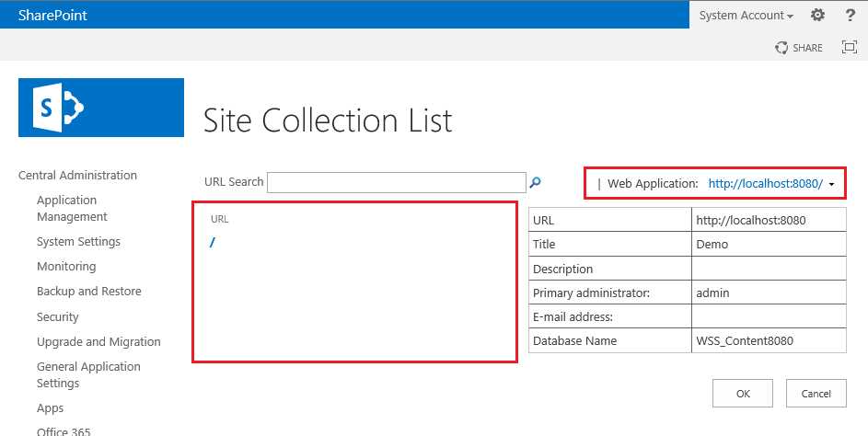
Task: Click the Demo title value cell
Action: pos(769,244)
